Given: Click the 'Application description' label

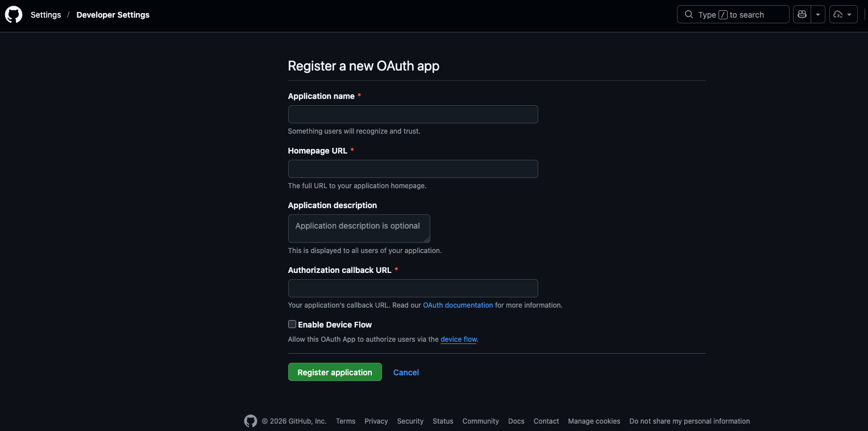Looking at the screenshot, I should 333,205.
